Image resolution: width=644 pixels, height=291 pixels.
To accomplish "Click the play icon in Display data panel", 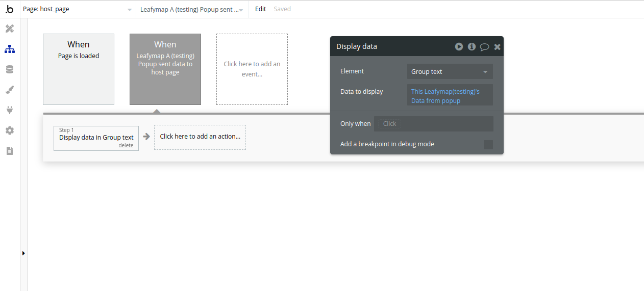I will pos(459,46).
